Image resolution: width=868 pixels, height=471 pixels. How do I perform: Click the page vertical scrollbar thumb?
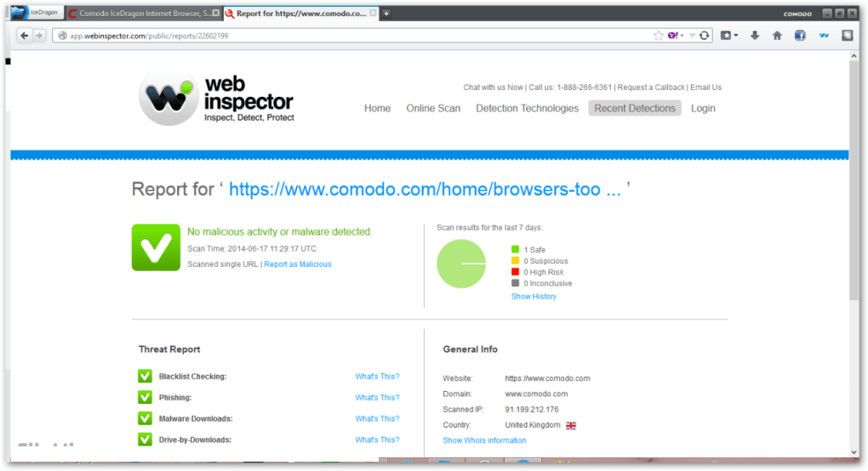pyautogui.click(x=854, y=181)
